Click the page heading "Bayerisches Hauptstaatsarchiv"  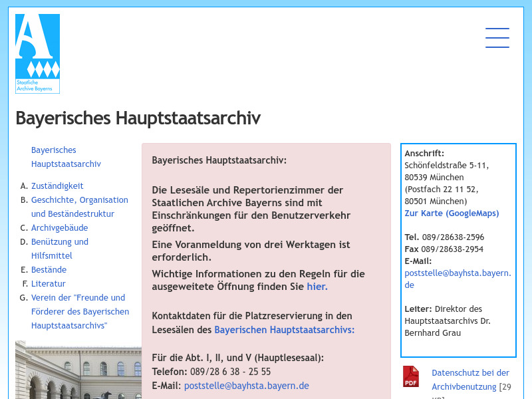138,118
